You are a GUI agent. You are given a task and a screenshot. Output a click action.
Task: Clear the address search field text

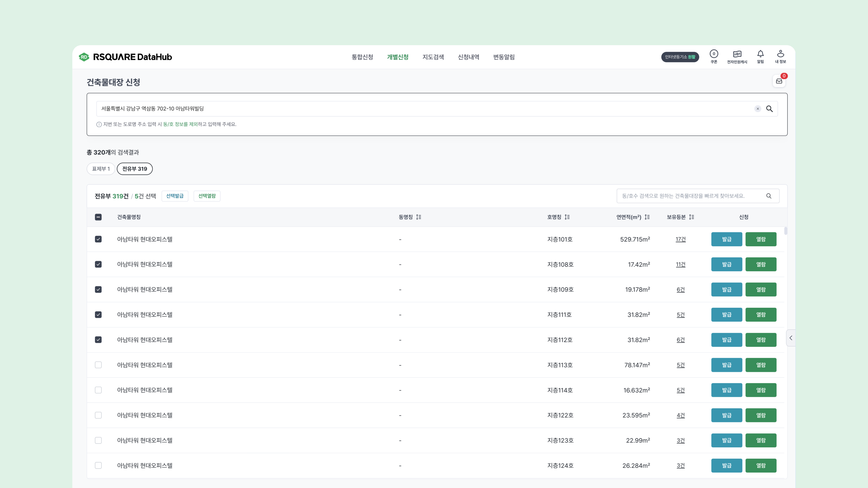coord(758,109)
